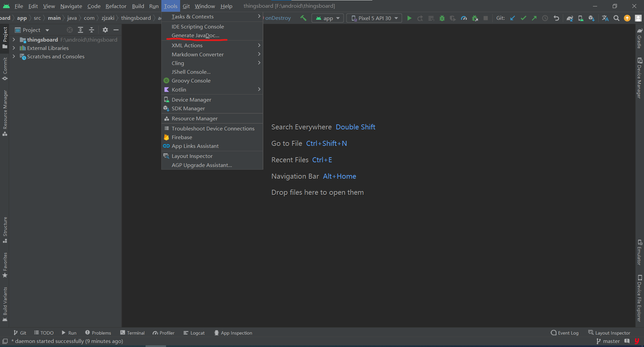Click the Git Rollback undo icon

pos(556,18)
